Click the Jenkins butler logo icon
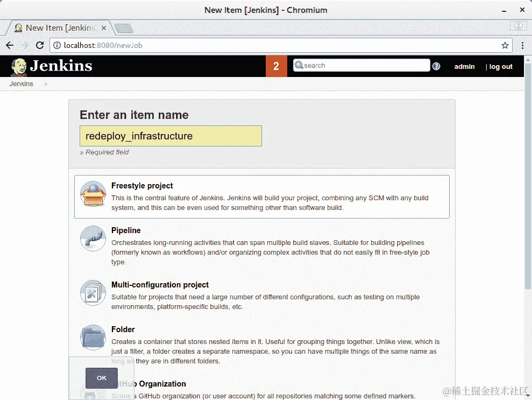The image size is (532, 400). pyautogui.click(x=19, y=67)
